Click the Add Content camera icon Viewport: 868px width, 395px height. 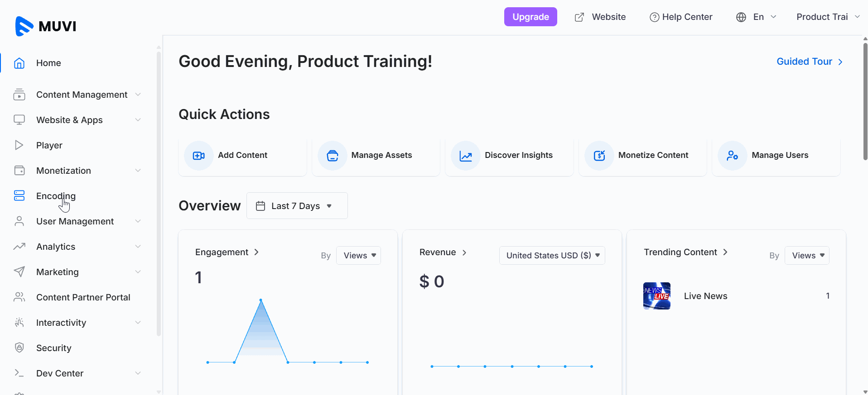pyautogui.click(x=198, y=156)
